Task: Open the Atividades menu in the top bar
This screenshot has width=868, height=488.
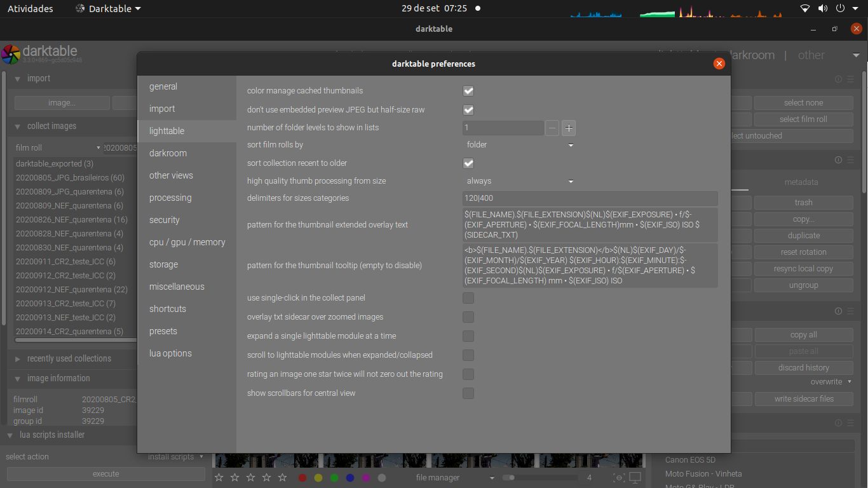Action: pos(30,8)
